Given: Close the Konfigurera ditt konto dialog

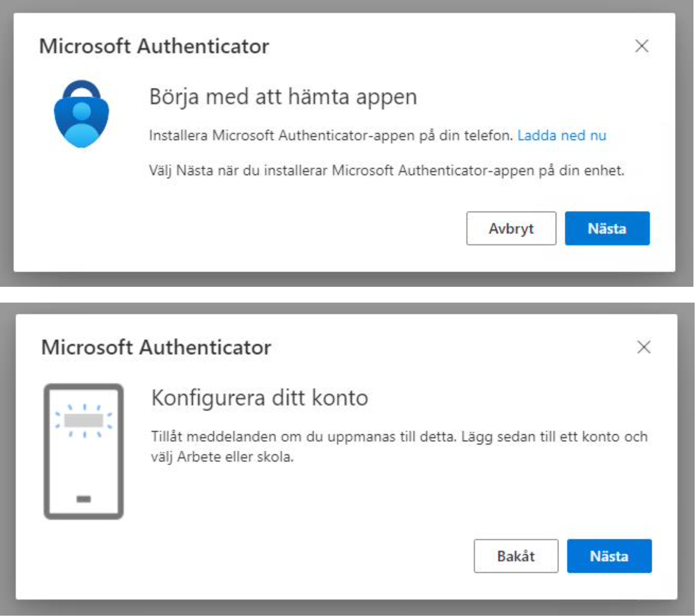Looking at the screenshot, I should click(x=644, y=347).
